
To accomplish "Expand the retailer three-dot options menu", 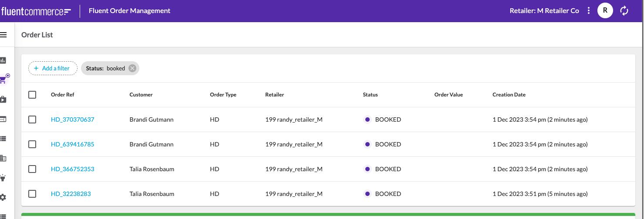I will pos(589,11).
